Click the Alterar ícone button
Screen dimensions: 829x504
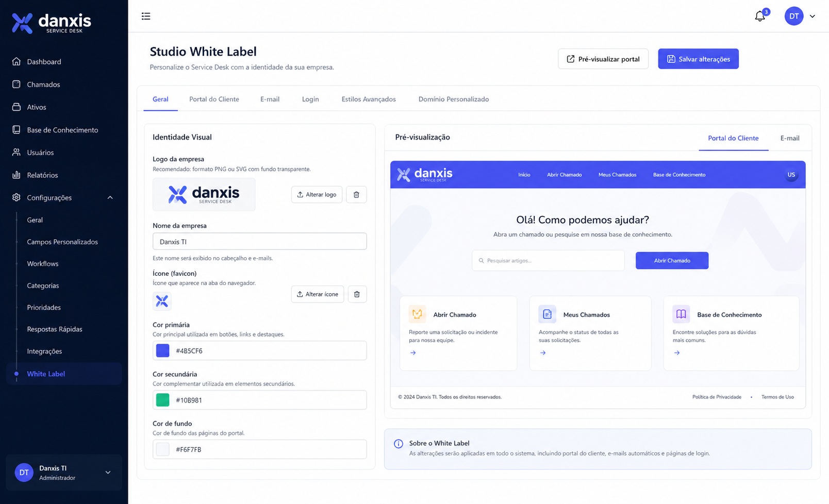pyautogui.click(x=318, y=294)
